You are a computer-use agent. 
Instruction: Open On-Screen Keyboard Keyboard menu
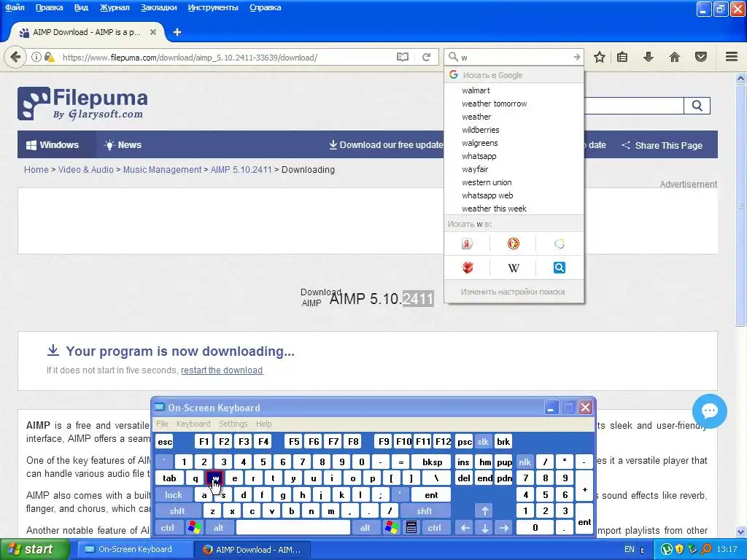(x=193, y=424)
